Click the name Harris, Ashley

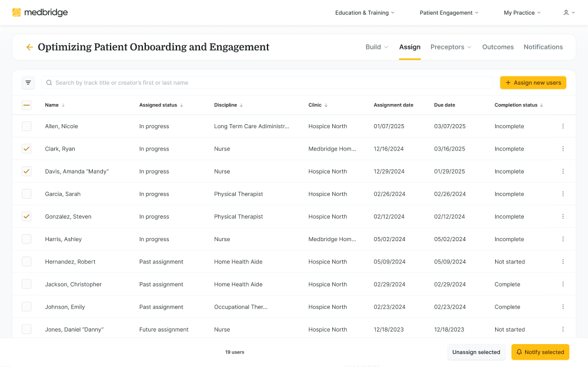[x=64, y=239]
